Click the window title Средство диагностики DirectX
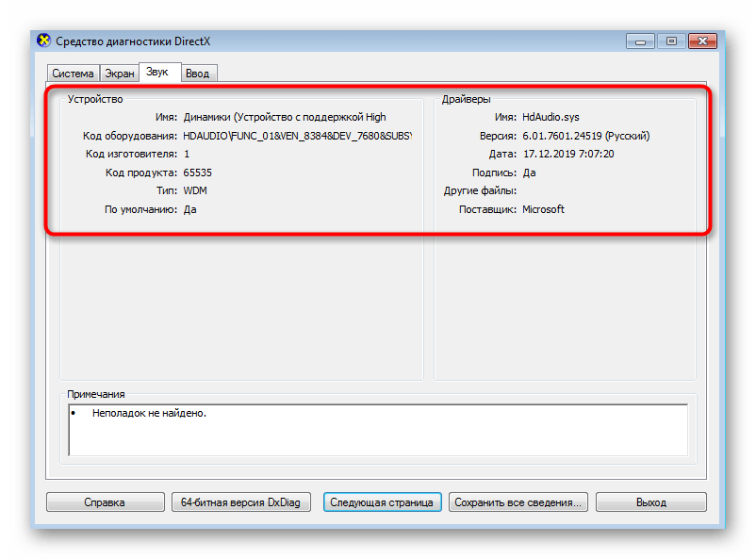Screen dimensions: 756x559 (x=133, y=41)
